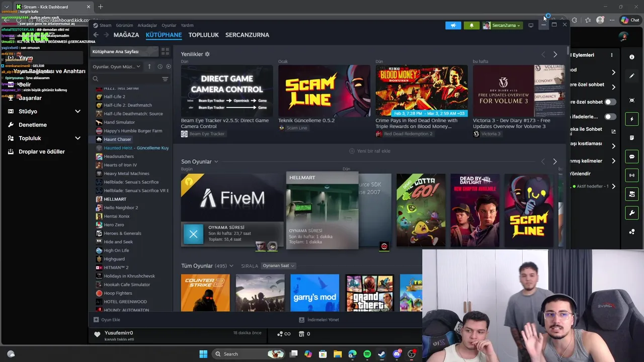Open Yenilikler settings gear

tap(207, 54)
